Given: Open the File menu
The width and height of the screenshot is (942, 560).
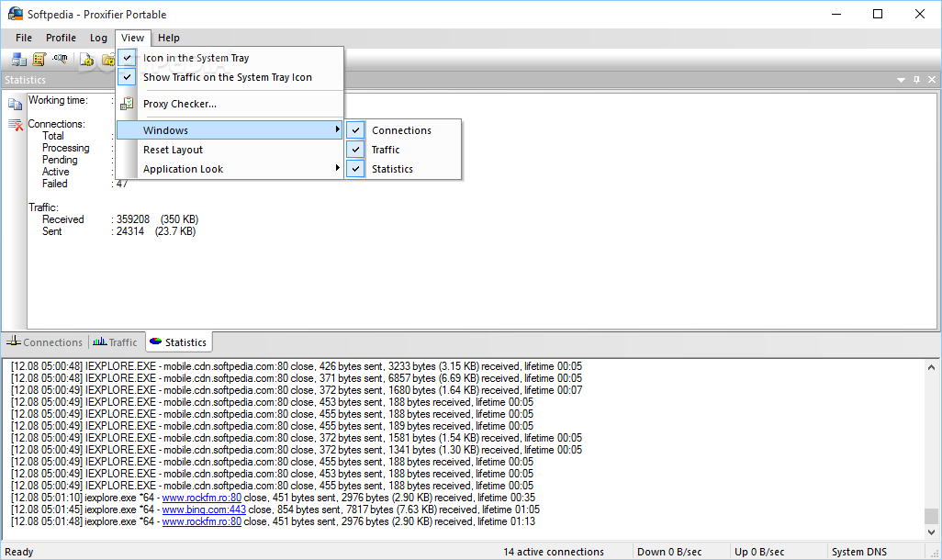Looking at the screenshot, I should click(x=24, y=38).
